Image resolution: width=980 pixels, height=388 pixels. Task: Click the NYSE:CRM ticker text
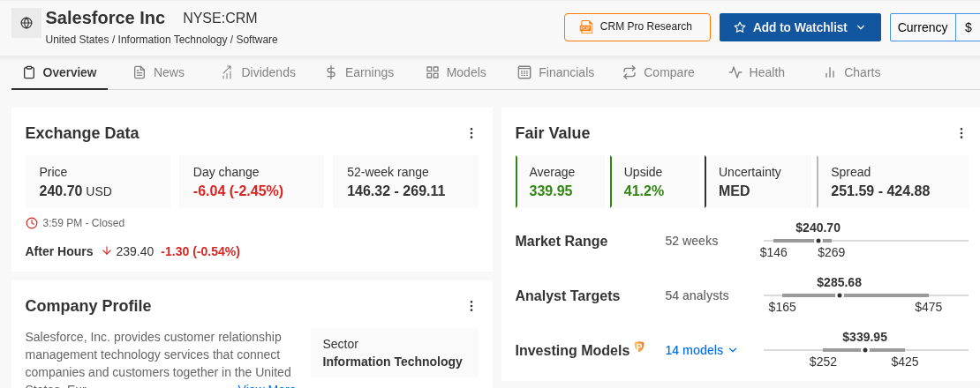pyautogui.click(x=220, y=19)
